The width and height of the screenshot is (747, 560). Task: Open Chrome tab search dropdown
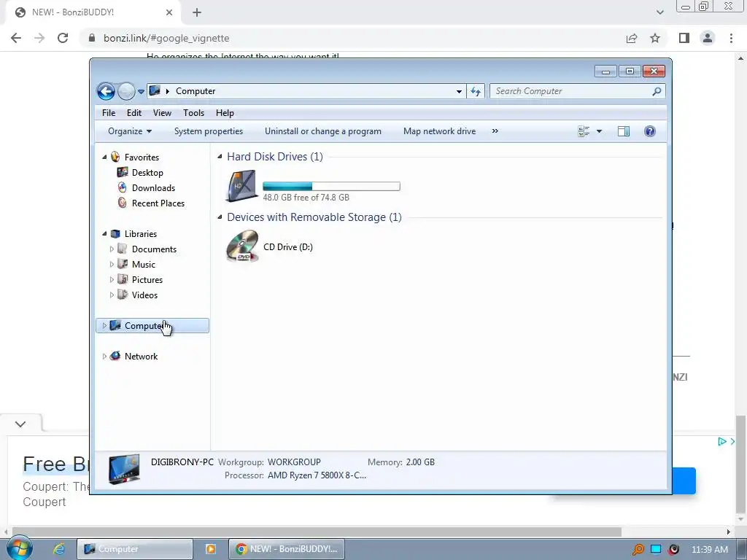click(659, 12)
